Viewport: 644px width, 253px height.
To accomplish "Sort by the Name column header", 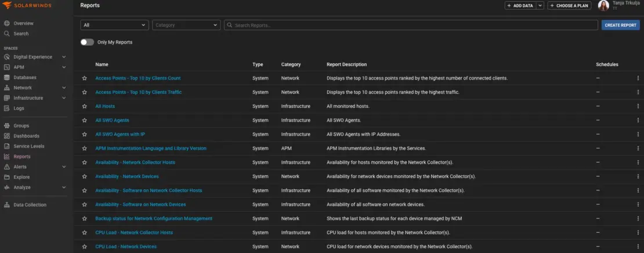I will 102,64.
